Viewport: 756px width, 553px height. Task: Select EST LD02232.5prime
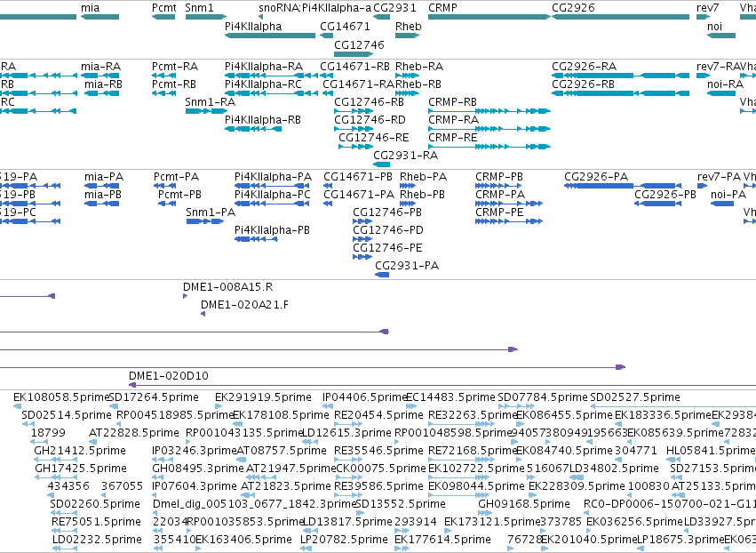point(64,549)
